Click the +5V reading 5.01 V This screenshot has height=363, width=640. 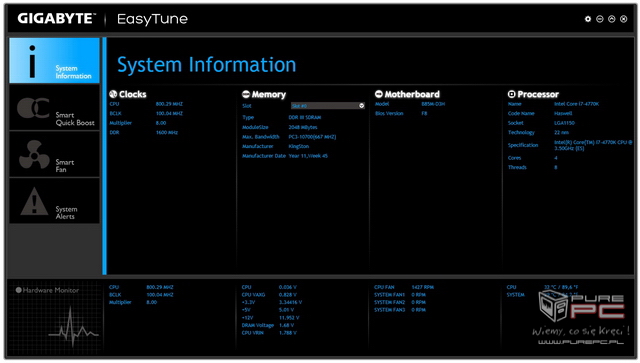click(x=286, y=310)
